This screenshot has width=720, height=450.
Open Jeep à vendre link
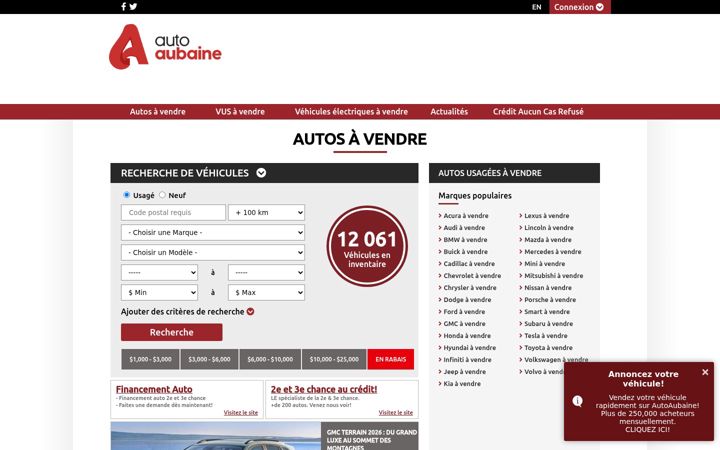(x=464, y=371)
